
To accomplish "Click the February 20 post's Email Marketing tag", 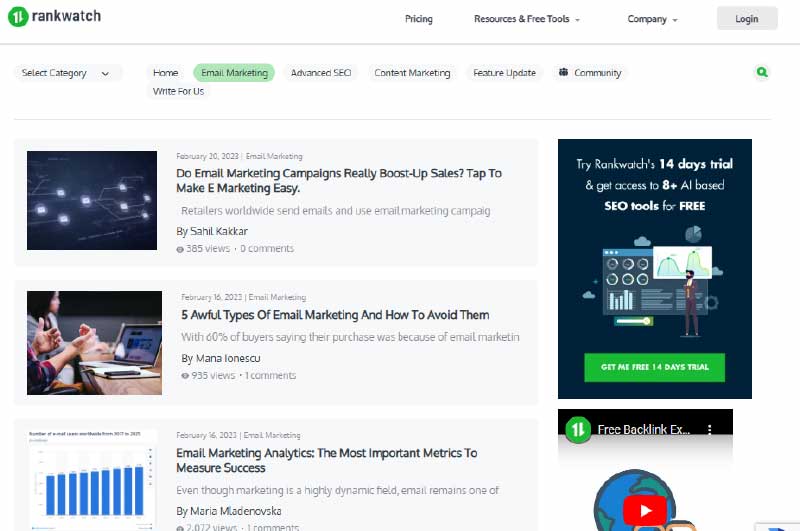I will coord(274,156).
